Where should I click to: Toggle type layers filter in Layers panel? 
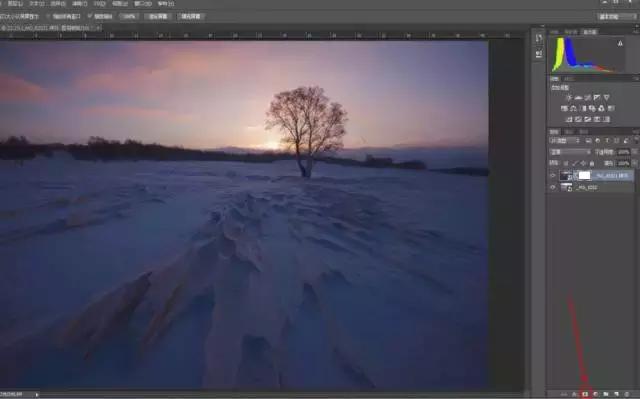click(x=607, y=141)
